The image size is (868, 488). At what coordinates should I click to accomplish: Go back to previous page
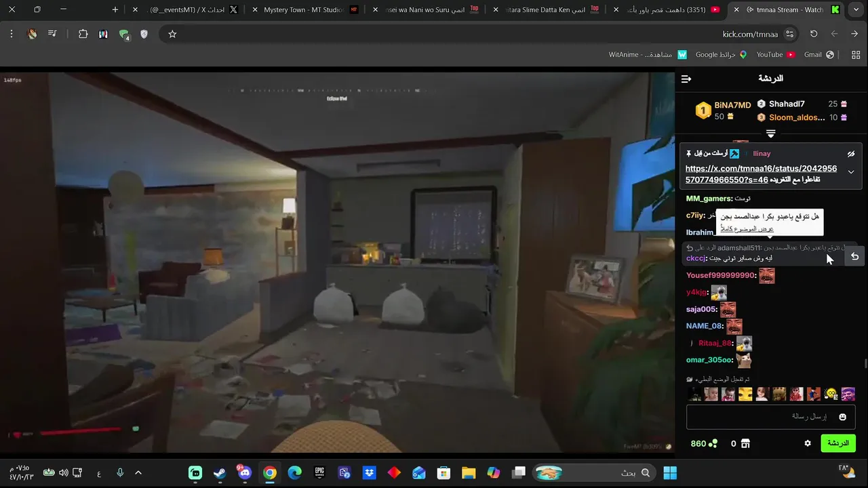854,34
